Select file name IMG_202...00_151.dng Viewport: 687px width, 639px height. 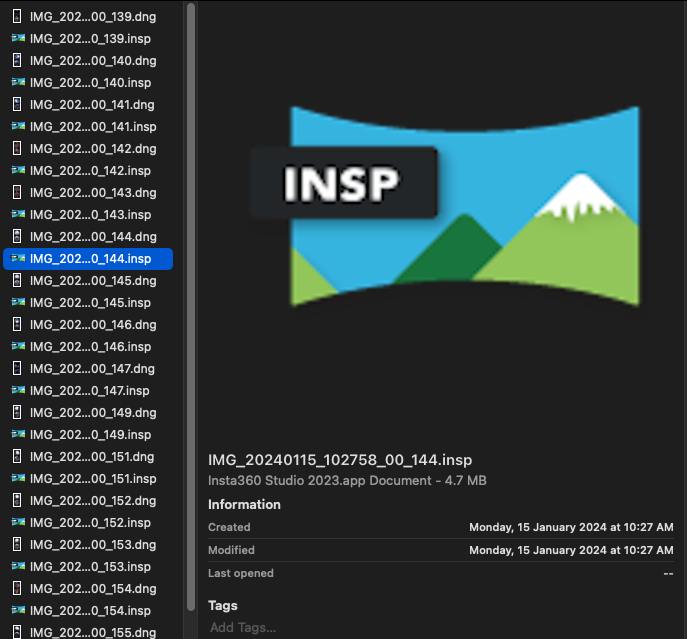pos(92,457)
